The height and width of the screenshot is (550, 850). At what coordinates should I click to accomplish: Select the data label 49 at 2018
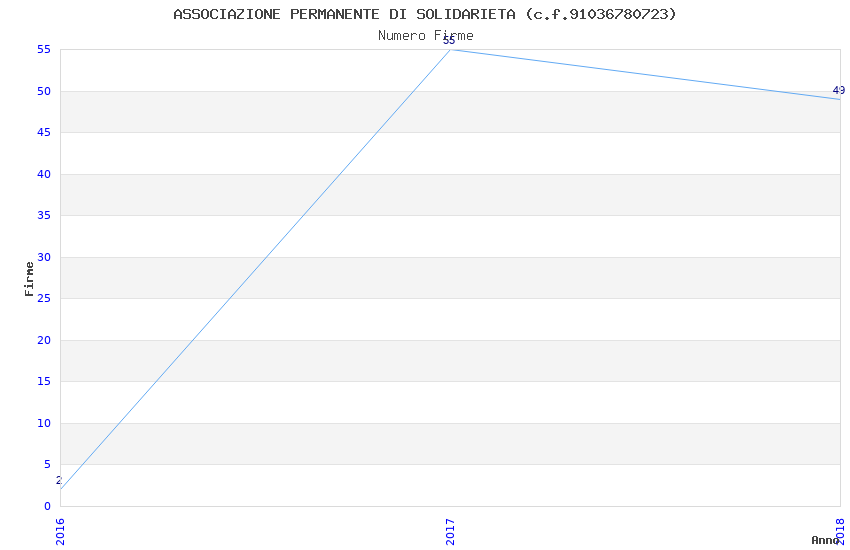[839, 90]
